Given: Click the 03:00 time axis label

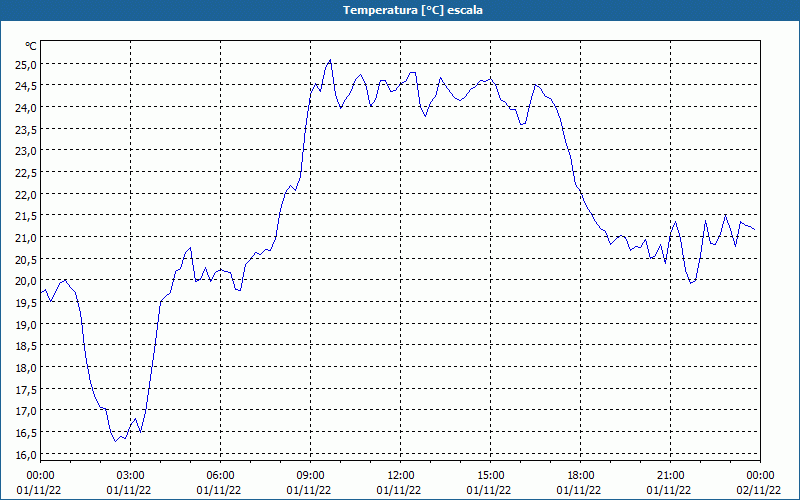Looking at the screenshot, I should (x=131, y=476).
